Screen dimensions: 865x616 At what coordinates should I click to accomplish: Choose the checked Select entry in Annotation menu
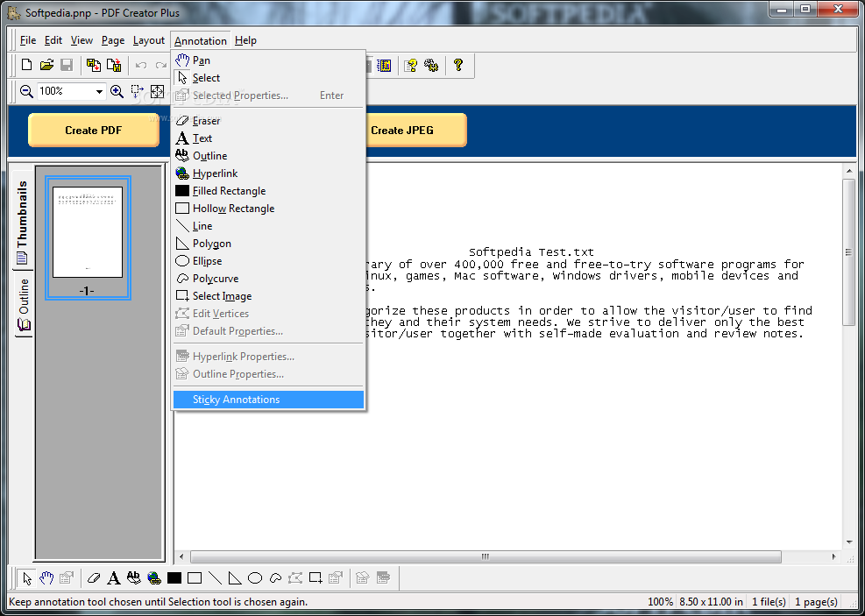[x=269, y=78]
